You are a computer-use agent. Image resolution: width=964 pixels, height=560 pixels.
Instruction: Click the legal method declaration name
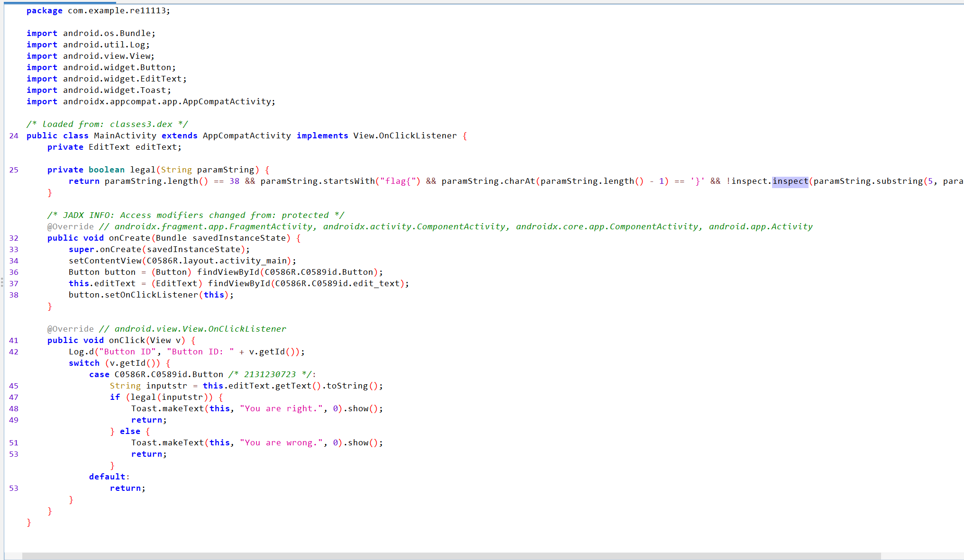(142, 170)
